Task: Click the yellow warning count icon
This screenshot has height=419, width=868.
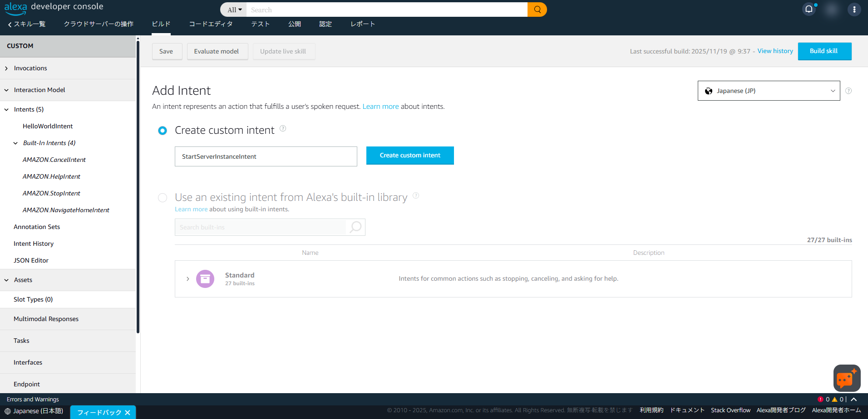Action: click(834, 400)
